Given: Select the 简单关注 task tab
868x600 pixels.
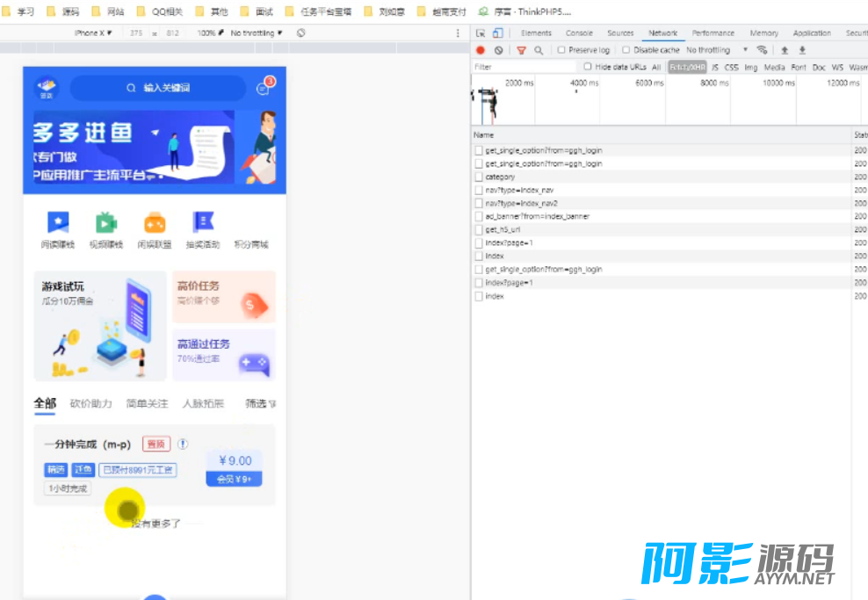Looking at the screenshot, I should [148, 403].
